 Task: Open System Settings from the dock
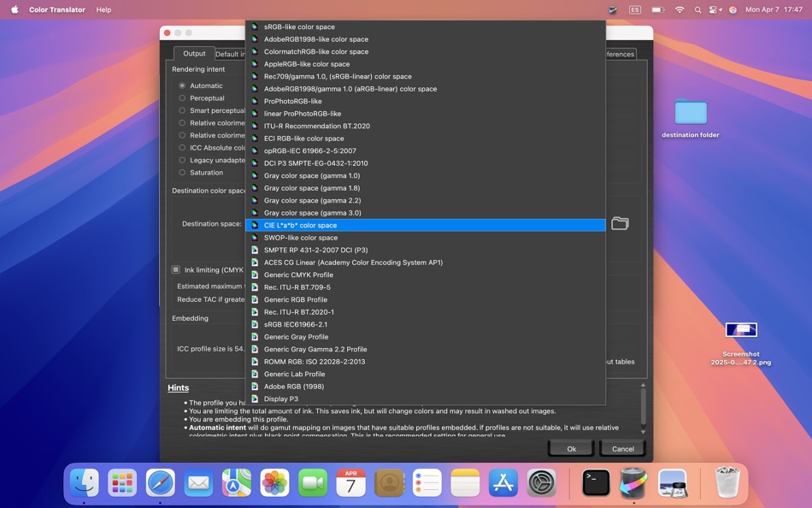(541, 483)
